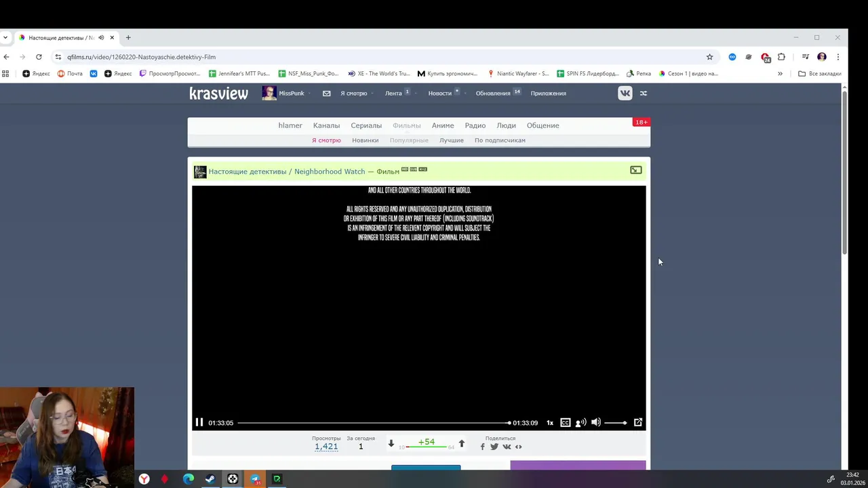
Task: Open the blue infinity extension icon
Action: pos(732,57)
